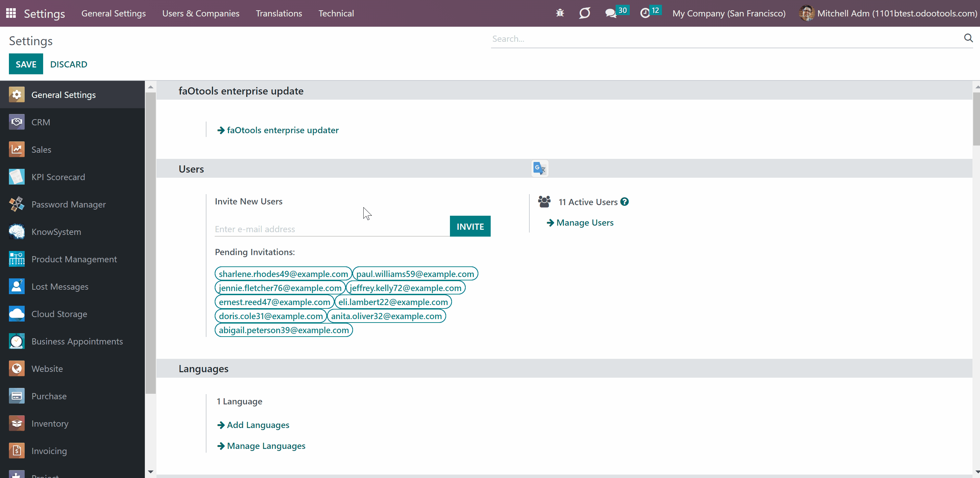Open Product Management icon in sidebar
980x478 pixels.
coord(17,259)
